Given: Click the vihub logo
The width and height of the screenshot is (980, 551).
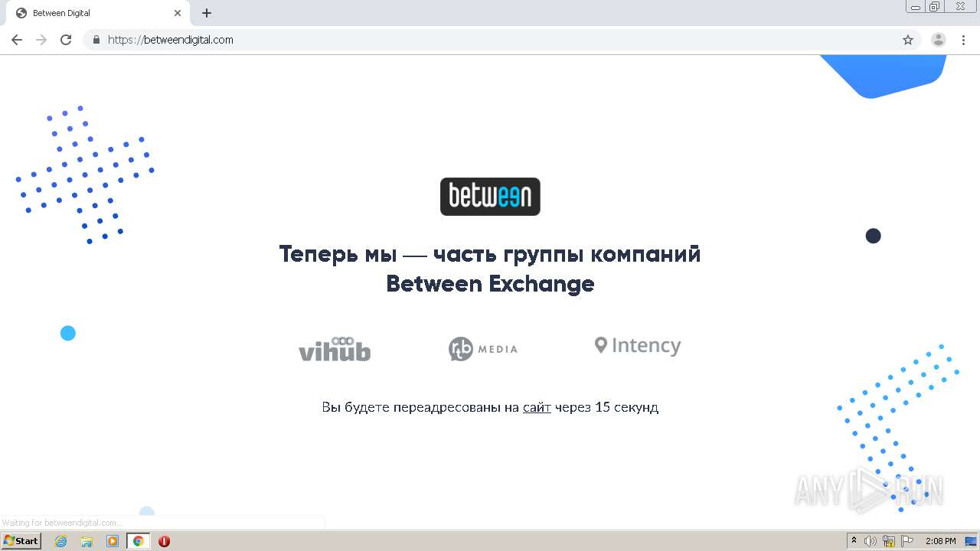Looking at the screenshot, I should click(335, 349).
